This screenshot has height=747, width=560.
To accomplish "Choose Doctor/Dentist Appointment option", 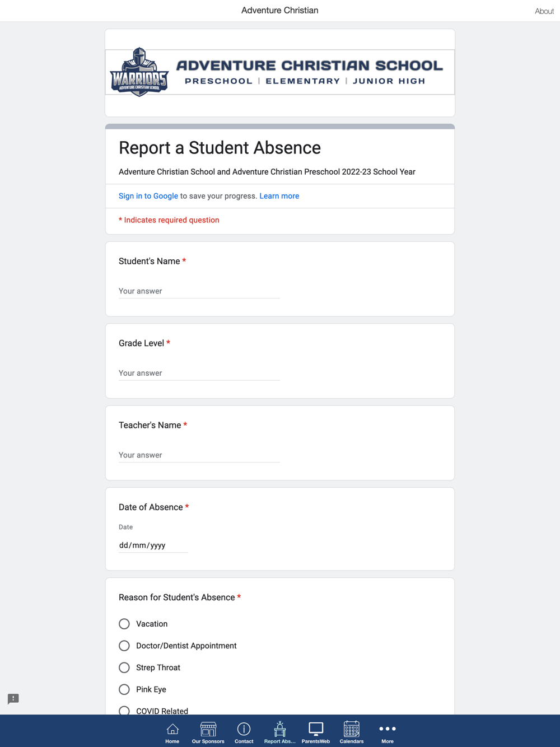I will pyautogui.click(x=124, y=646).
